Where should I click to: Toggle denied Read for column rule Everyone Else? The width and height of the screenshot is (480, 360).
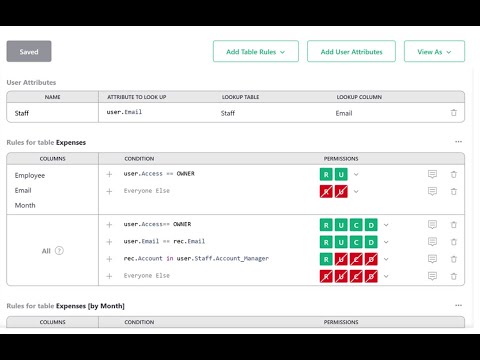[326, 191]
